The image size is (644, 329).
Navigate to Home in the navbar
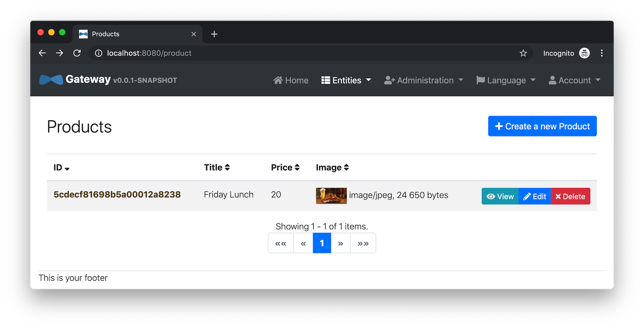coord(291,81)
